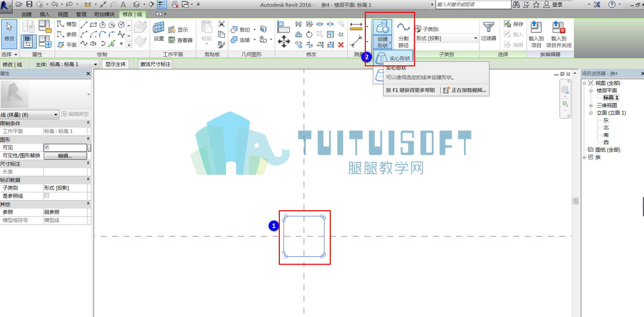This screenshot has height=317, width=644.
Task: Open the 线 (体量) (8) type selector dropdown
Action: pos(29,115)
